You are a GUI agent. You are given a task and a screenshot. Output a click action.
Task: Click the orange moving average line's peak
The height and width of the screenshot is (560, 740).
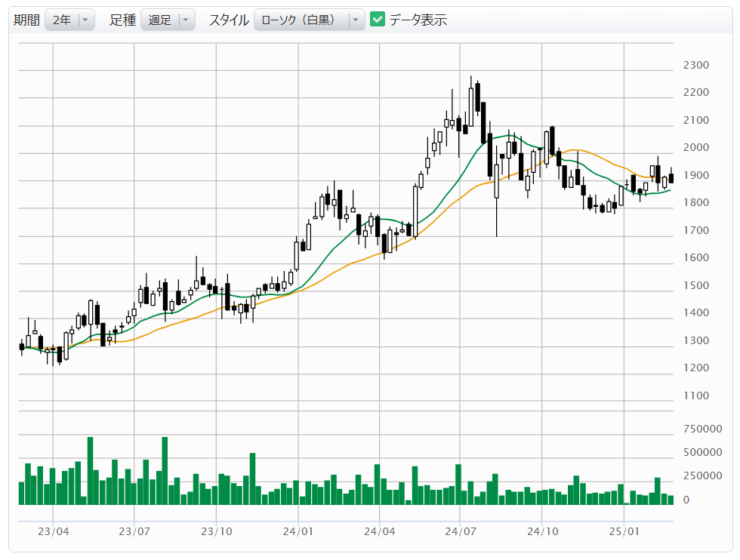point(575,150)
